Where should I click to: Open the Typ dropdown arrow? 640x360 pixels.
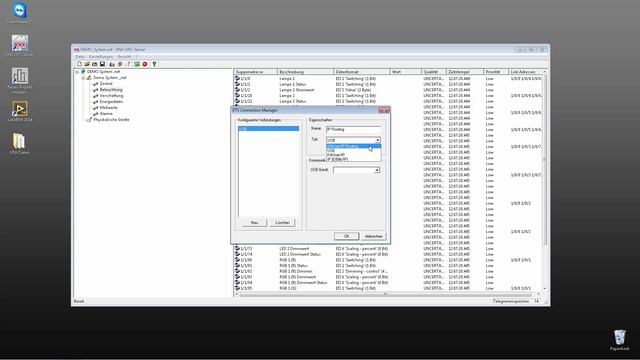tap(378, 140)
